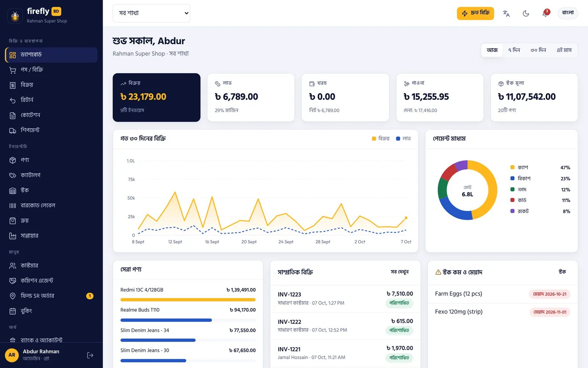The height and width of the screenshot is (368, 588).
Task: Open the Dashboard grid icon in sidebar
Action: pos(12,55)
